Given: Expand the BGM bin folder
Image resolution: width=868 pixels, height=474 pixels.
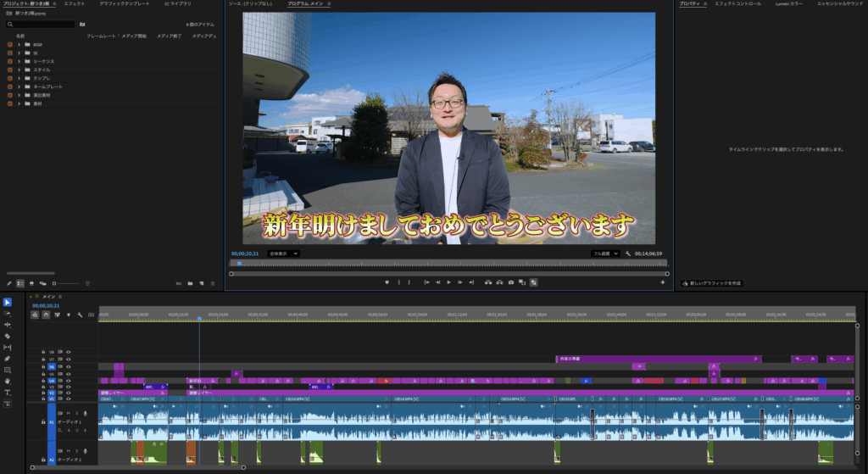Looking at the screenshot, I should 19,47.
